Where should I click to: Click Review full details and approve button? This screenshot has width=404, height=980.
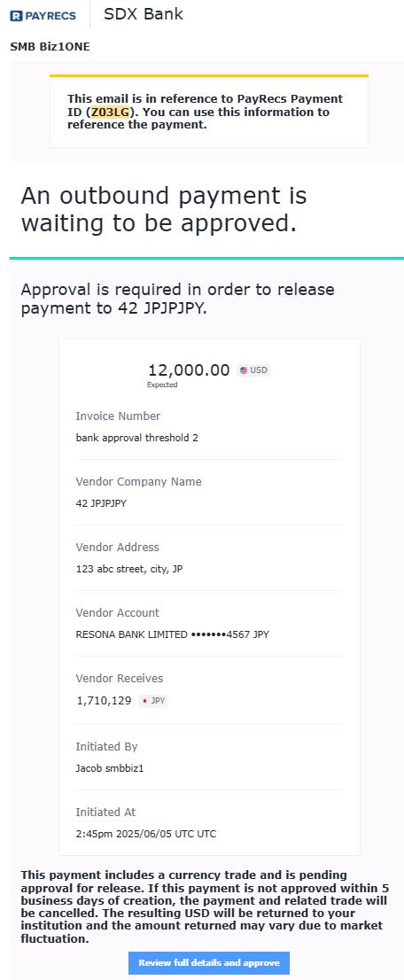209,962
